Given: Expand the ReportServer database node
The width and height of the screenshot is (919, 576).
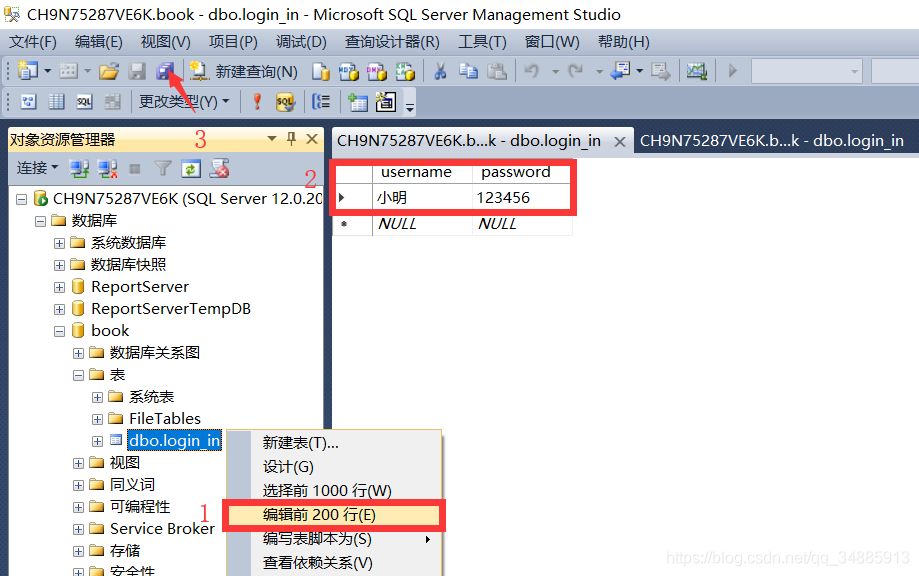Looking at the screenshot, I should (x=59, y=287).
